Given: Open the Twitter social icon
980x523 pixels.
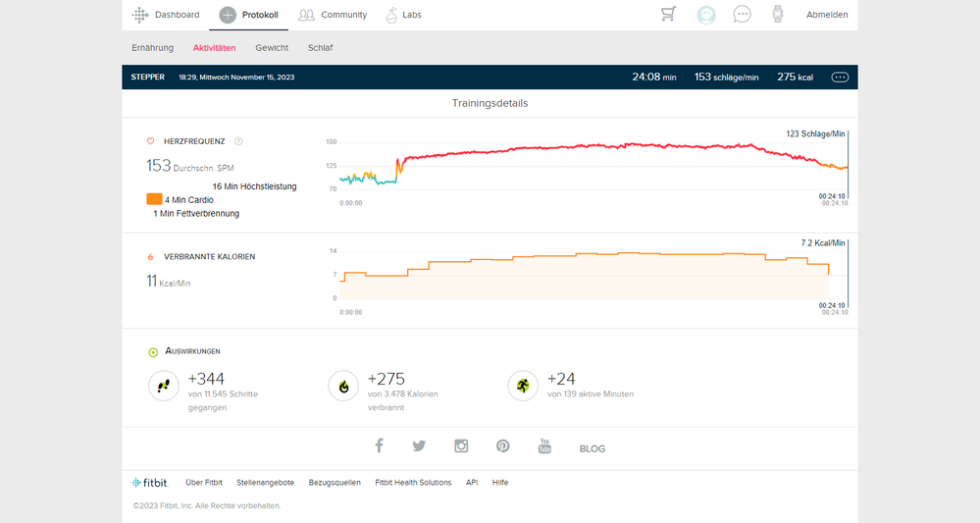Looking at the screenshot, I should (420, 445).
